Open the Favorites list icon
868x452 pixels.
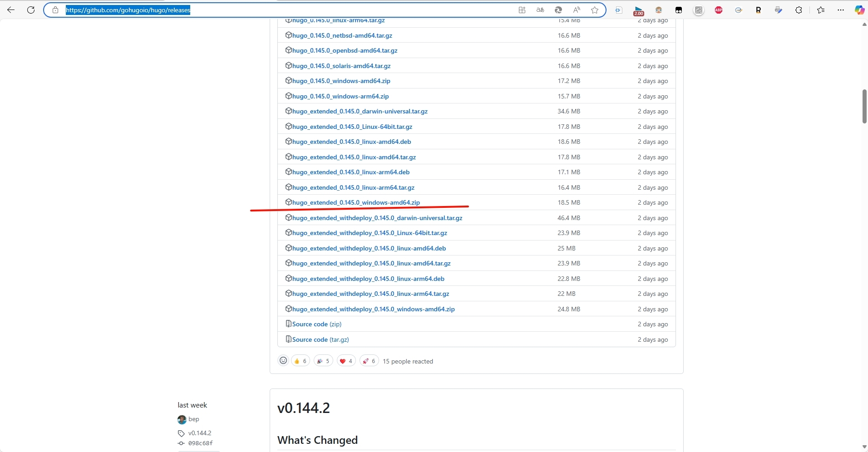(x=821, y=10)
